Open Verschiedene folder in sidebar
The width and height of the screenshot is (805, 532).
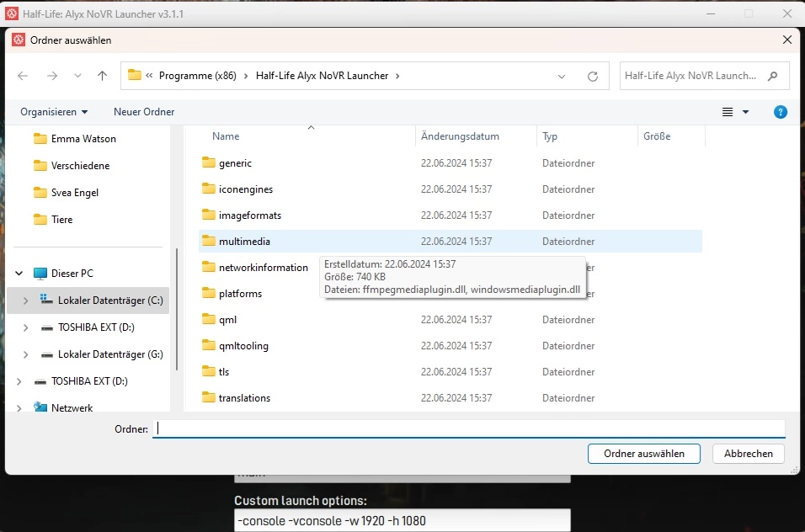[x=80, y=166]
